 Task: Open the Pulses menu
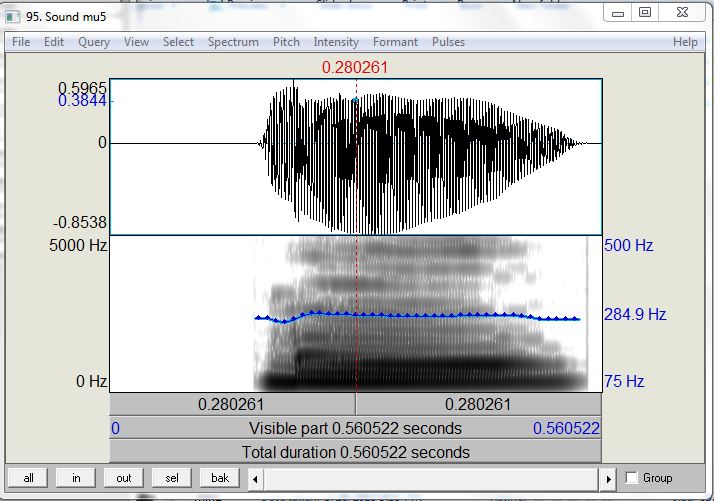click(x=449, y=42)
